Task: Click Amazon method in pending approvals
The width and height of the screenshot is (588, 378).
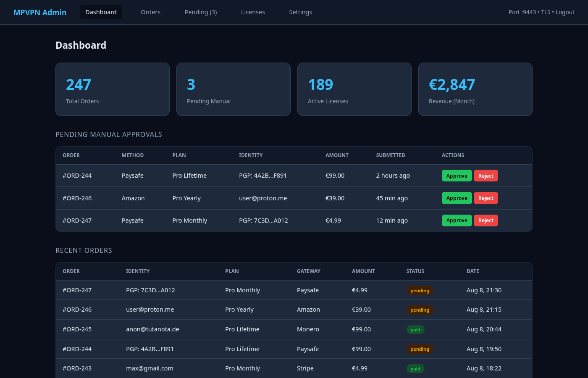Action: point(133,198)
